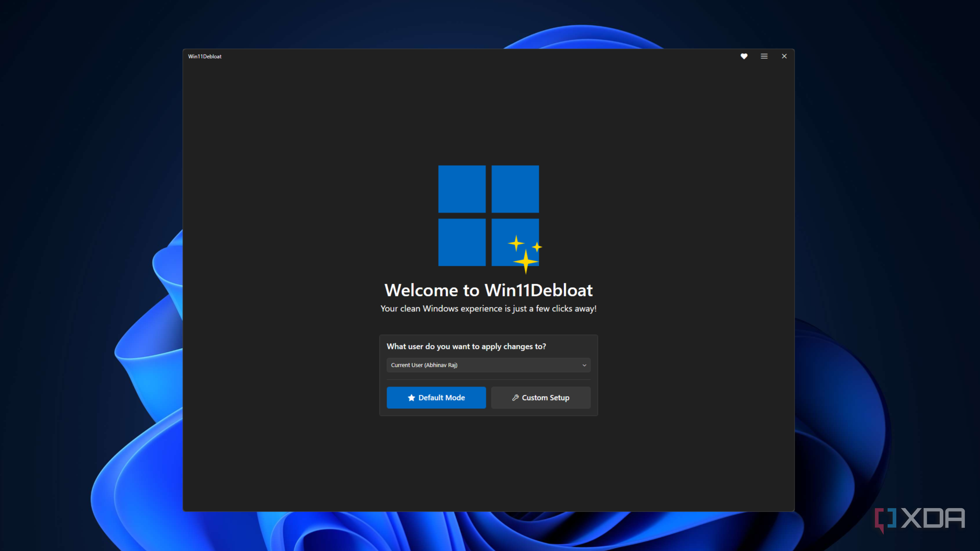Click the 'Welcome to Win11Debloat' heading
Screen dimensions: 980x551
coord(488,290)
